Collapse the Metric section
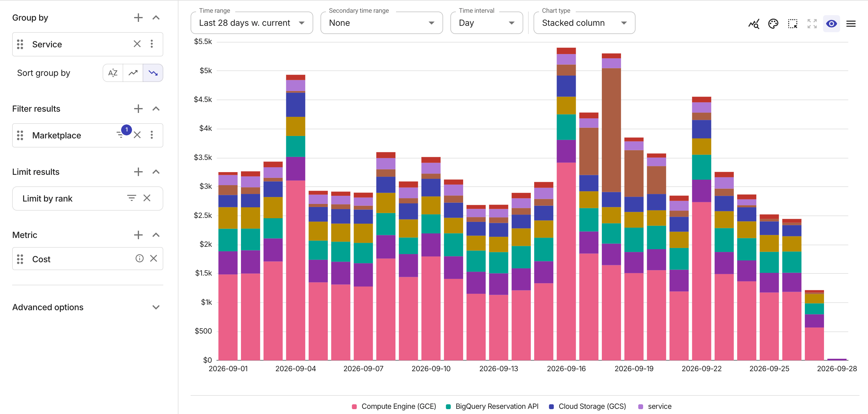This screenshot has height=414, width=868. pos(156,235)
